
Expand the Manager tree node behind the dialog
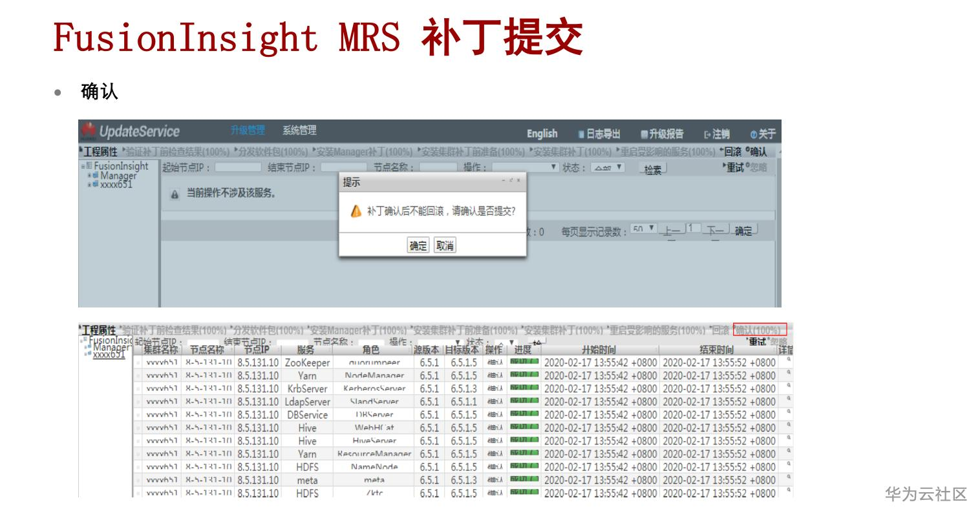(89, 175)
